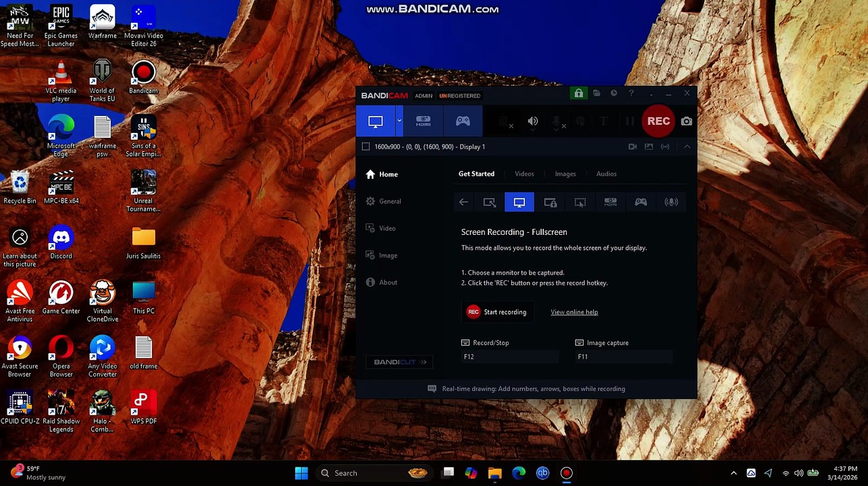The image size is (868, 486).
Task: Open the weather widget showing 59°F
Action: pos(39,473)
